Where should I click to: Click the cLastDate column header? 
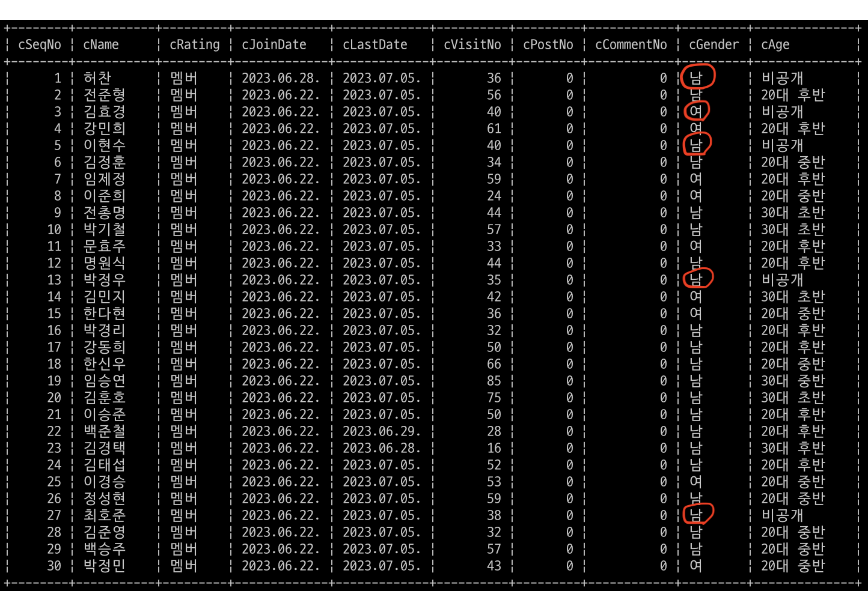click(x=375, y=44)
